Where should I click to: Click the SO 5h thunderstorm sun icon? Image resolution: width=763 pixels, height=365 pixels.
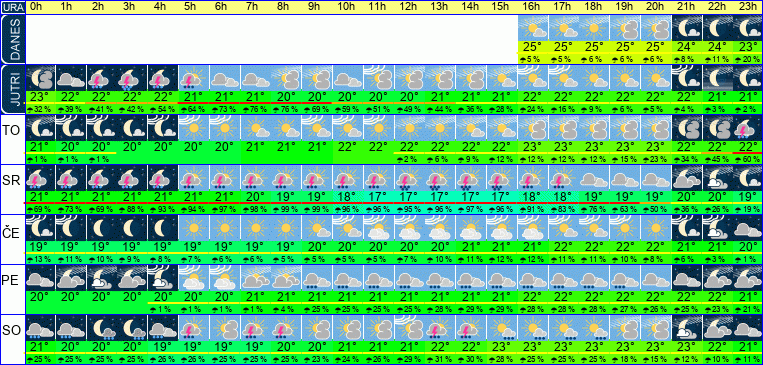(194, 328)
